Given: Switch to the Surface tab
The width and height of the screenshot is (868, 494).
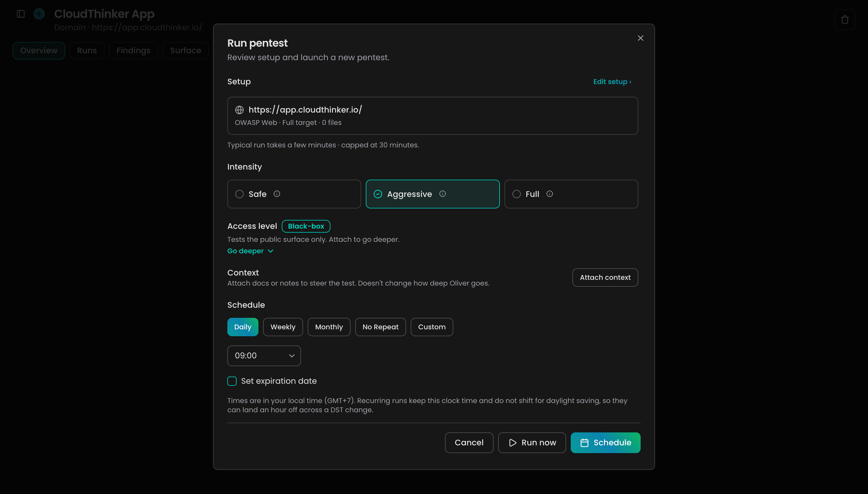Looking at the screenshot, I should click(x=186, y=51).
